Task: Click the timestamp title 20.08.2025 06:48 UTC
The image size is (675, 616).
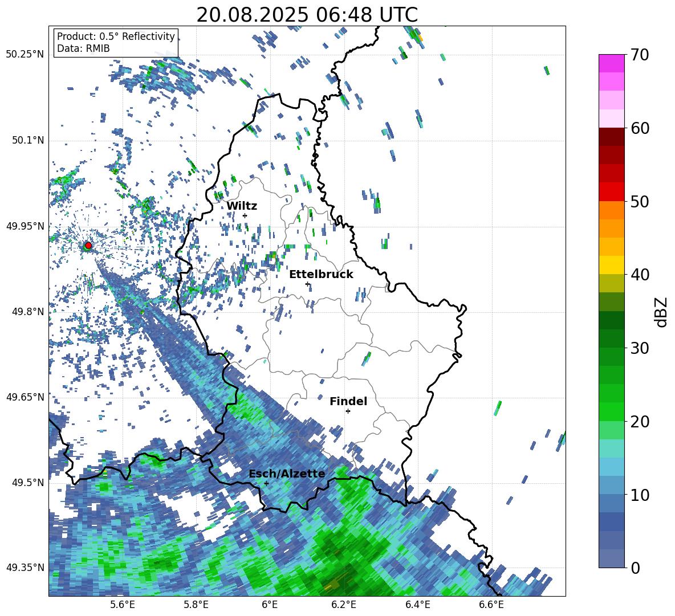Action: tap(307, 15)
